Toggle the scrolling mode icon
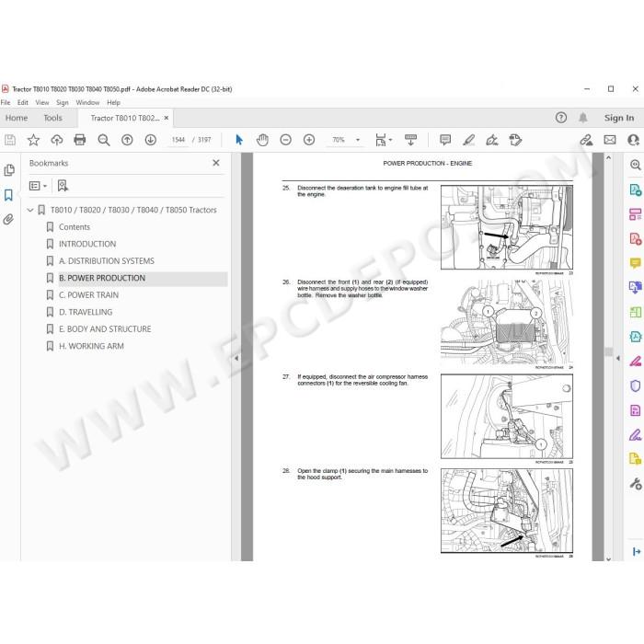This screenshot has width=644, height=644. [410, 140]
